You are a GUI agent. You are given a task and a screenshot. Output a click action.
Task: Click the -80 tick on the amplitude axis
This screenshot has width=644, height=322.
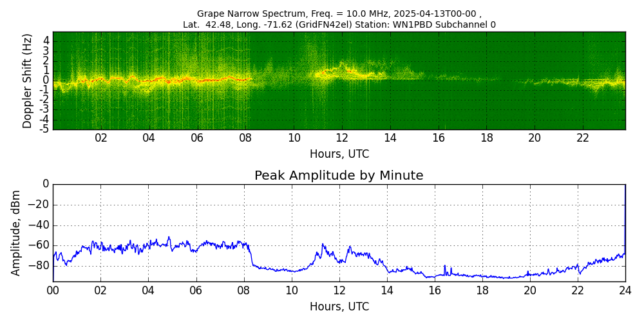39,265
